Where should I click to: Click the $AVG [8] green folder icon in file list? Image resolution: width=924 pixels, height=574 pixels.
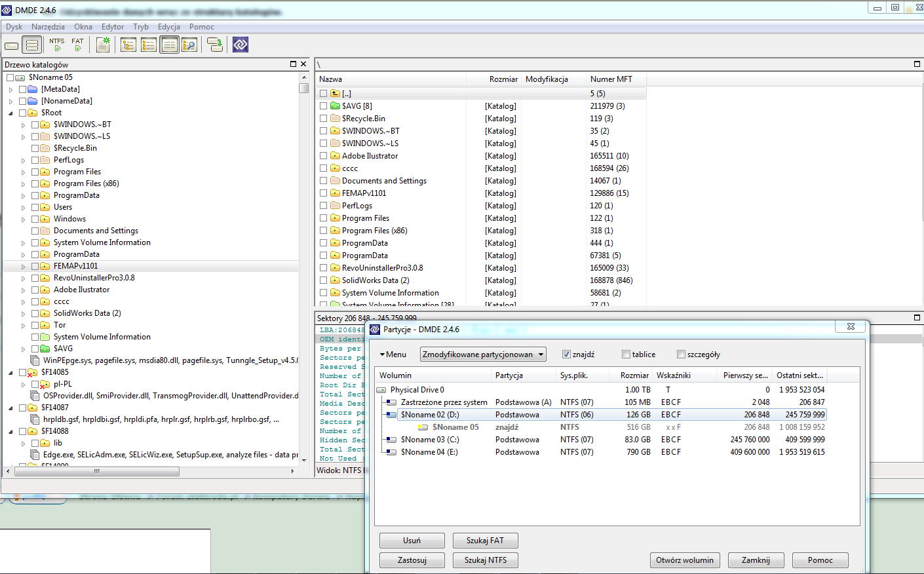[x=335, y=106]
